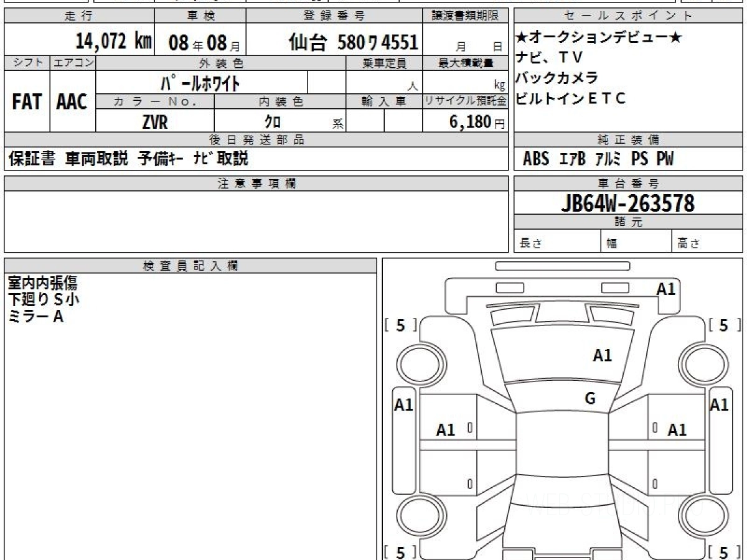Click ★オークションデビュー★ sales point

pos(599,38)
